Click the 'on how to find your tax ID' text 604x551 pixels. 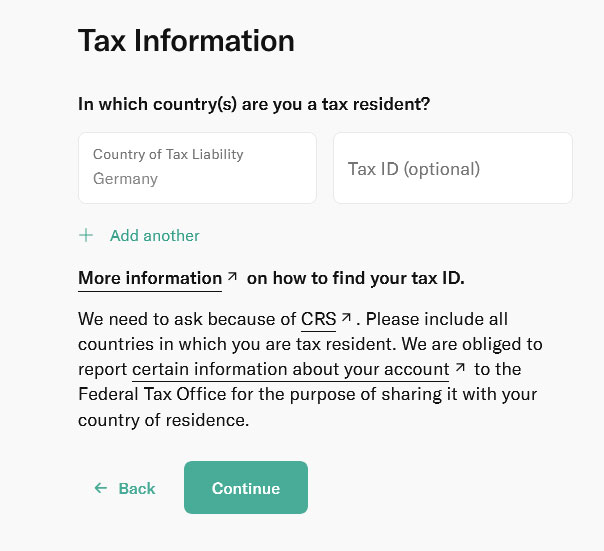356,278
